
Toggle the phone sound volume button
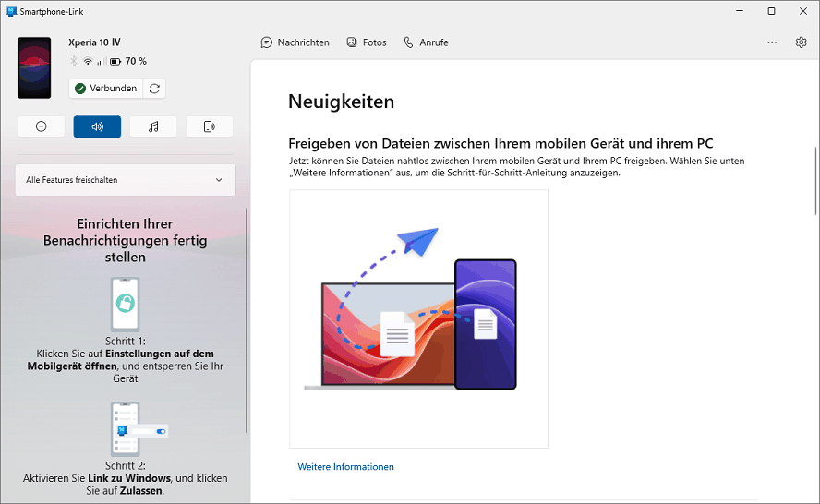97,126
